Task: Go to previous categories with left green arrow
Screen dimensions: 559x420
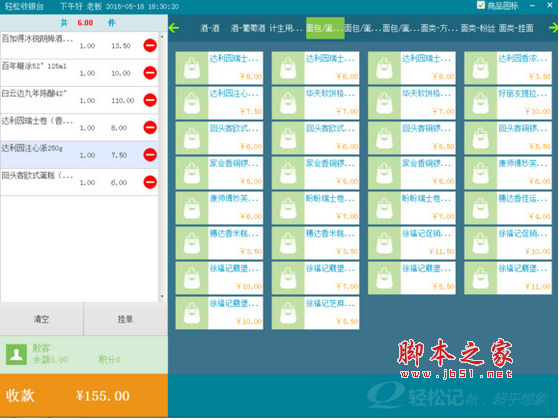Action: [x=174, y=27]
